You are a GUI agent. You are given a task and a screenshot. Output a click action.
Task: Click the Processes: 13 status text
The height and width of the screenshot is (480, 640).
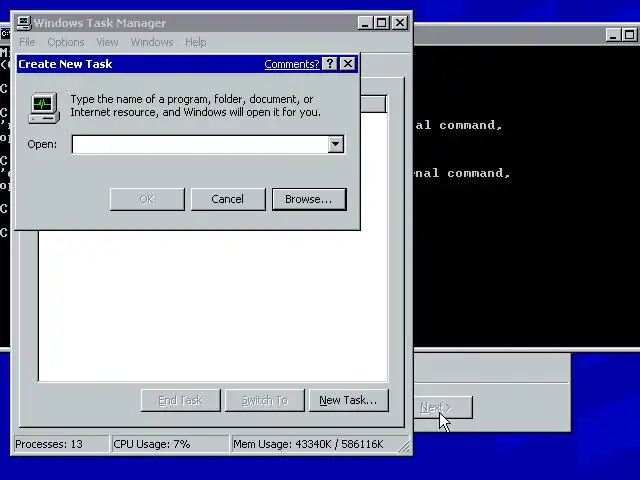(x=49, y=444)
